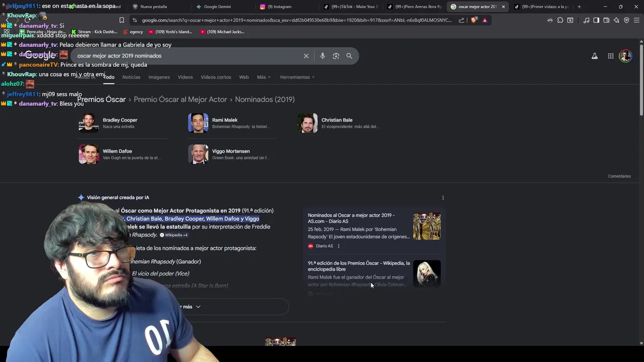The image size is (644, 362).
Task: Open Leo AI sparkle icon
Action: (616, 20)
